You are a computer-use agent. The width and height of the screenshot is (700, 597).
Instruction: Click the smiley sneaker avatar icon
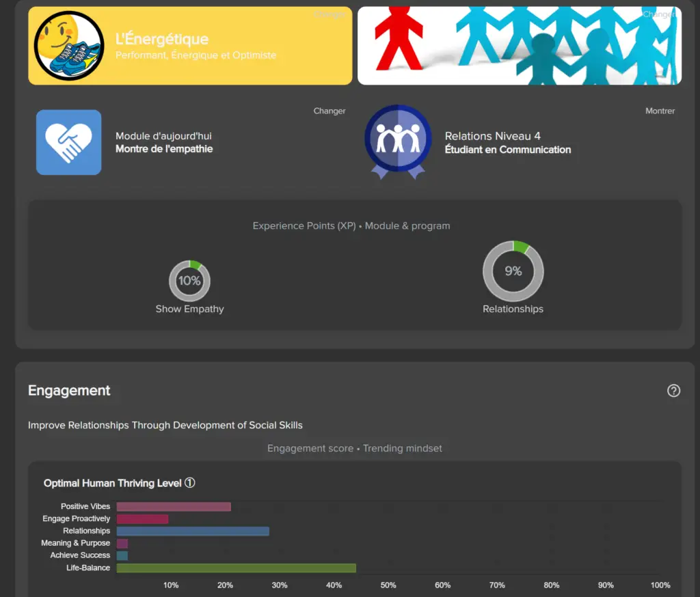pos(69,46)
